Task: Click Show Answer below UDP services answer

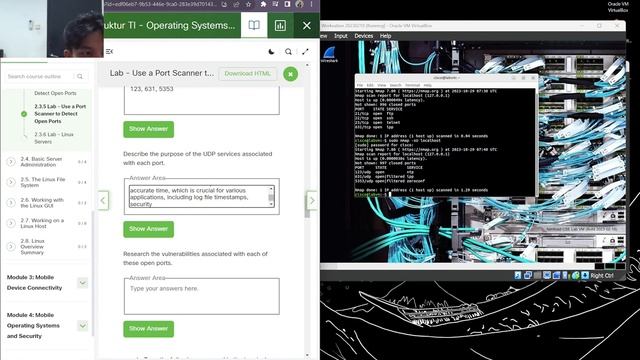Action: point(149,229)
